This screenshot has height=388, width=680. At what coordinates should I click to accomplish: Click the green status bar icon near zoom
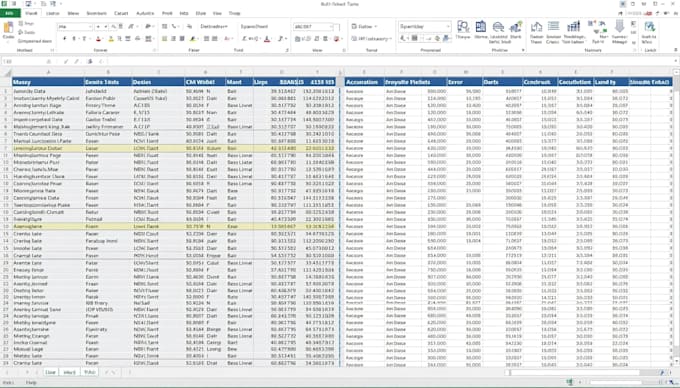pos(569,382)
